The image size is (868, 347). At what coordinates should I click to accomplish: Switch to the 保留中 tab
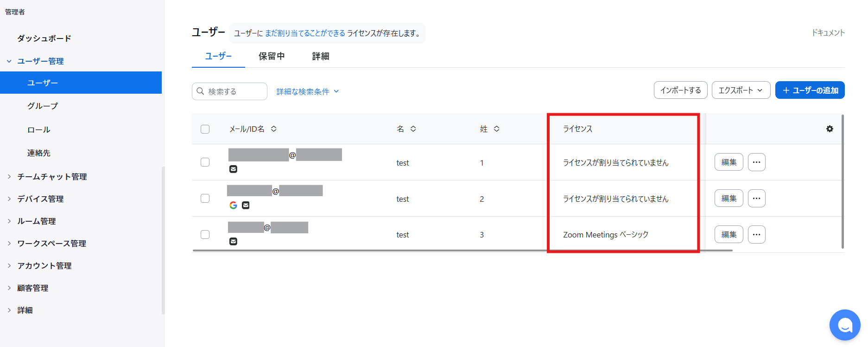[x=272, y=56]
